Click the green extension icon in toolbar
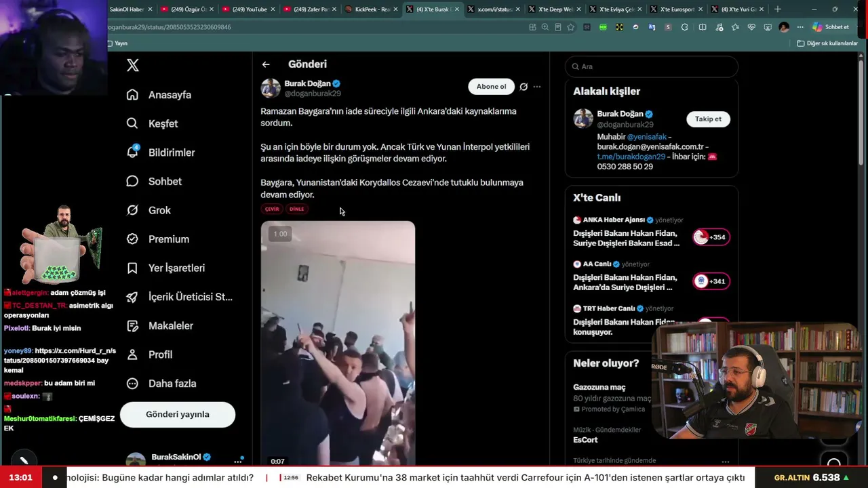This screenshot has width=868, height=488. pyautogui.click(x=603, y=27)
